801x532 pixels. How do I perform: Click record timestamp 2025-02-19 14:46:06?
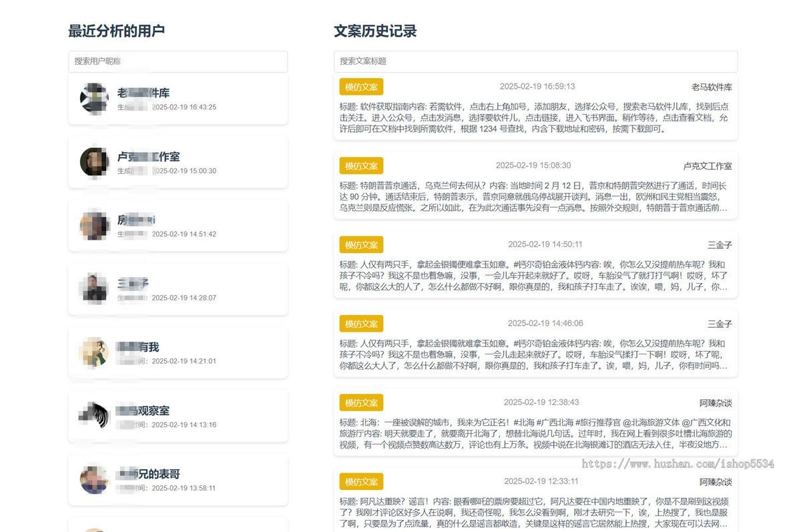click(545, 323)
